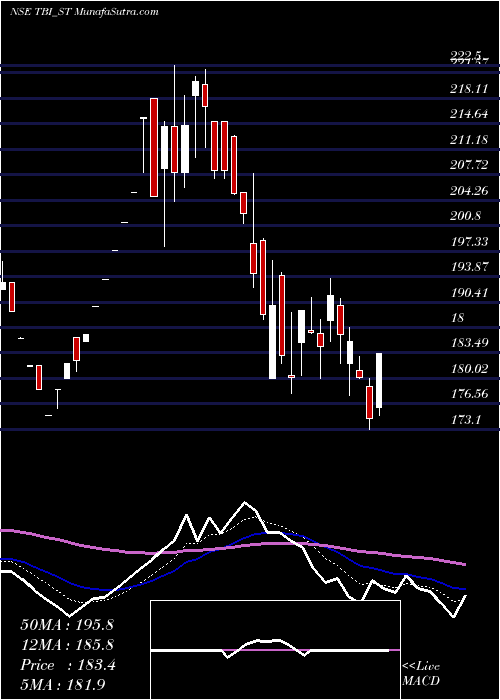Click the 5MA : 181.9 value
The height and width of the screenshot is (700, 500).
point(62,685)
